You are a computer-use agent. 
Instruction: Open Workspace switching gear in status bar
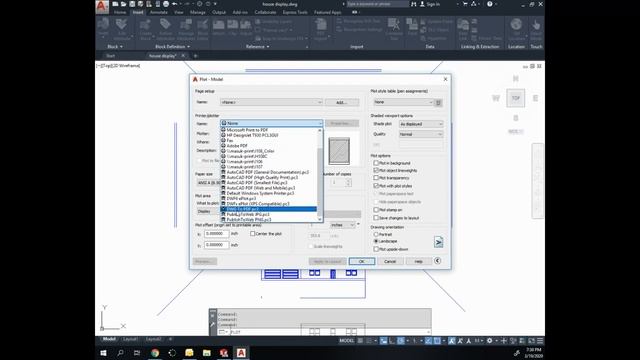tap(489, 341)
